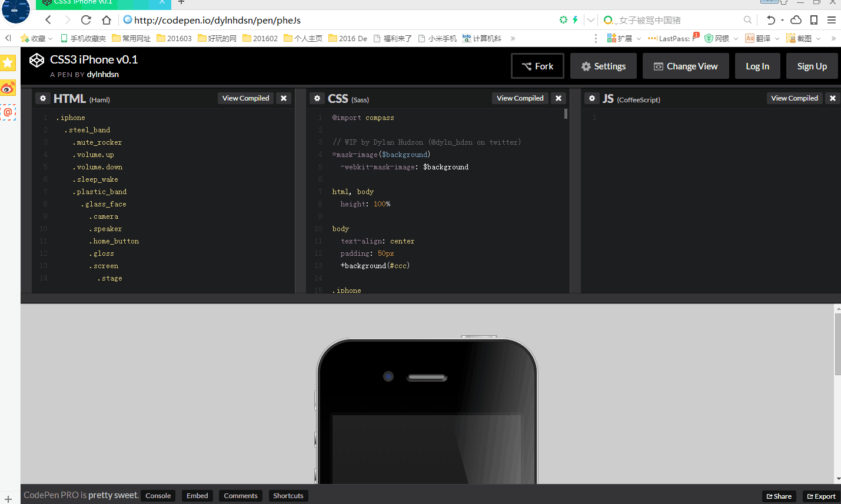View compiled HTML
841x504 pixels.
[x=245, y=98]
